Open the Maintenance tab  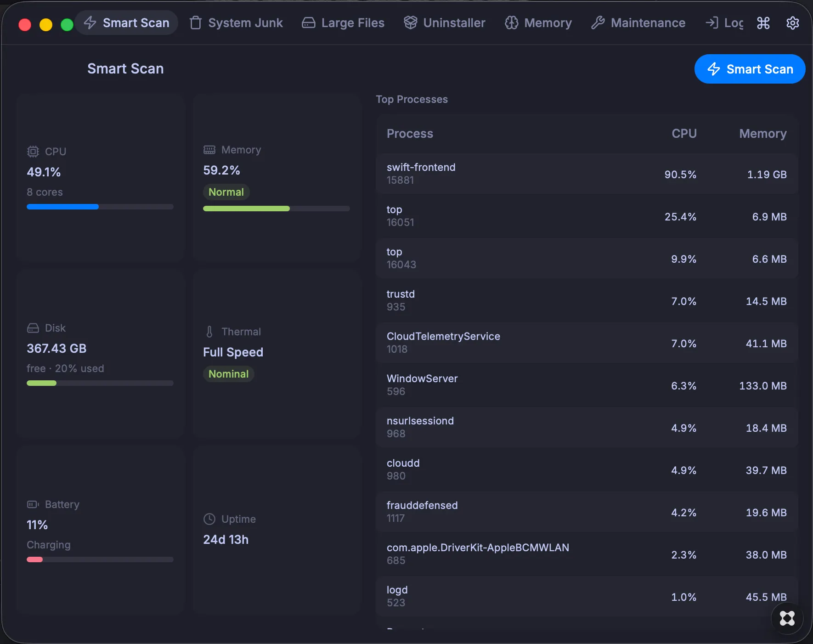pos(638,23)
